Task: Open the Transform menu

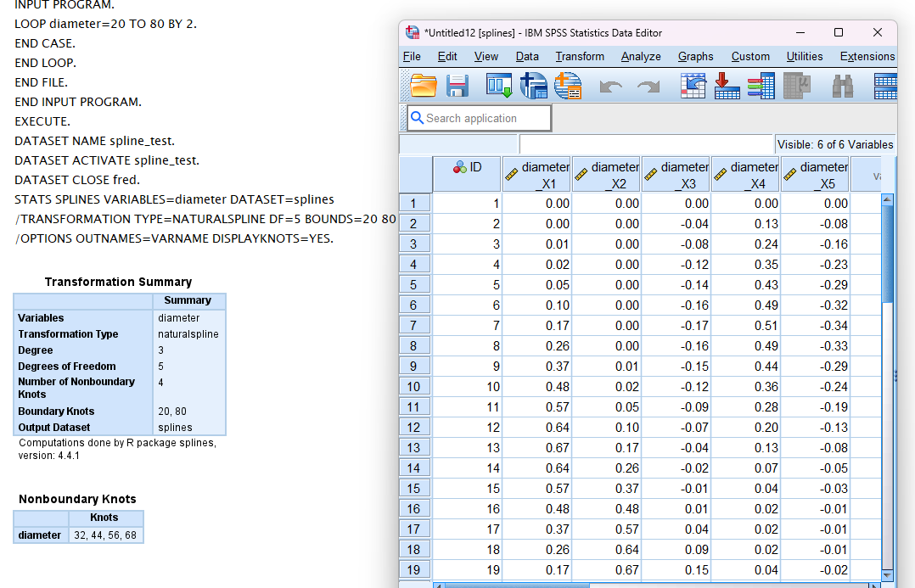Action: tap(580, 57)
